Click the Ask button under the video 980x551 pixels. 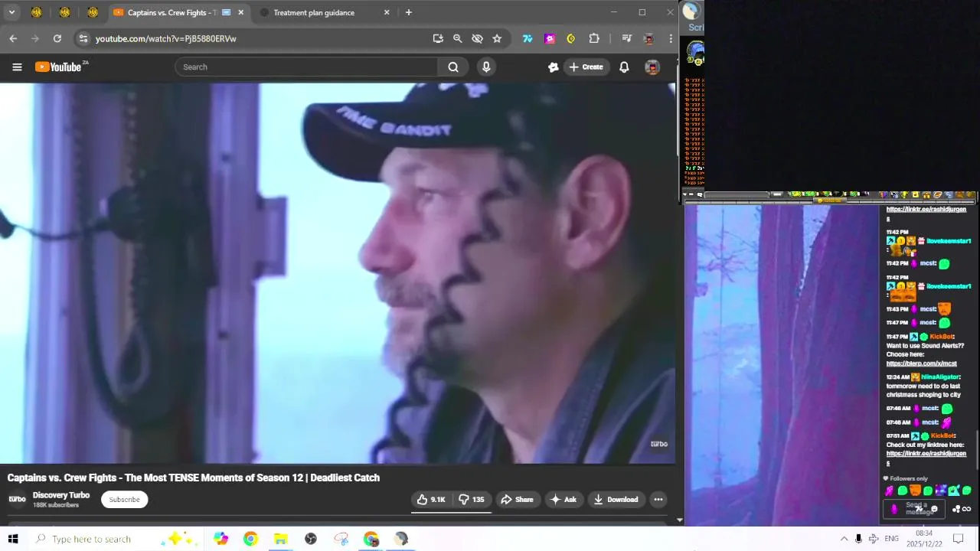[x=563, y=500]
